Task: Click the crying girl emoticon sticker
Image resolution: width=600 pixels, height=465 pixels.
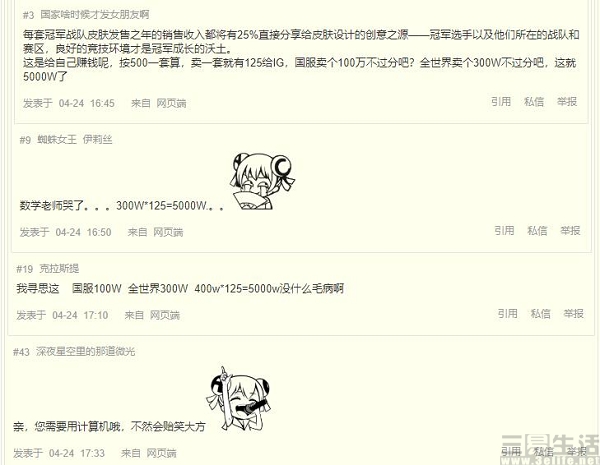Action: (x=262, y=181)
